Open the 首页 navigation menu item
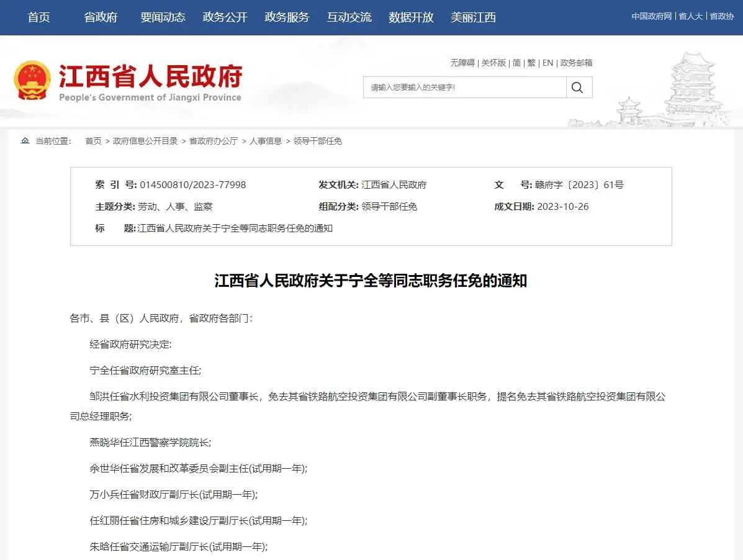The height and width of the screenshot is (560, 743). pos(38,17)
